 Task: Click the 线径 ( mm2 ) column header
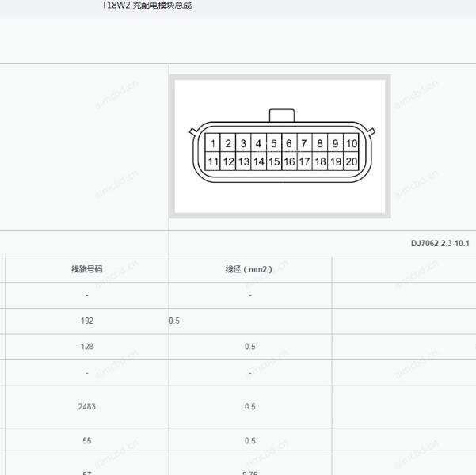pyautogui.click(x=249, y=269)
